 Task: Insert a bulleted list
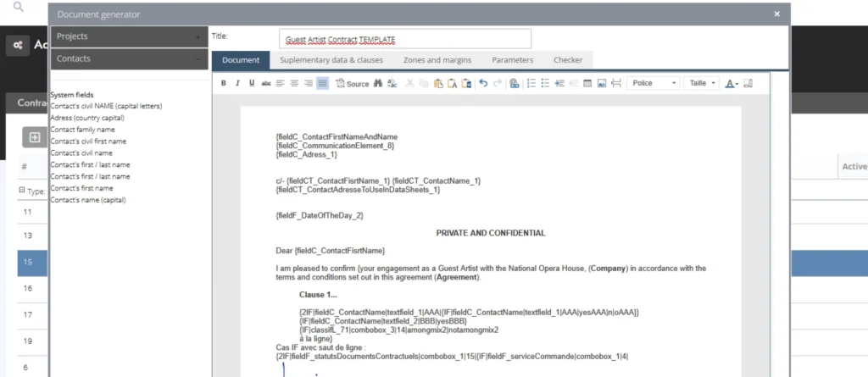tap(545, 84)
